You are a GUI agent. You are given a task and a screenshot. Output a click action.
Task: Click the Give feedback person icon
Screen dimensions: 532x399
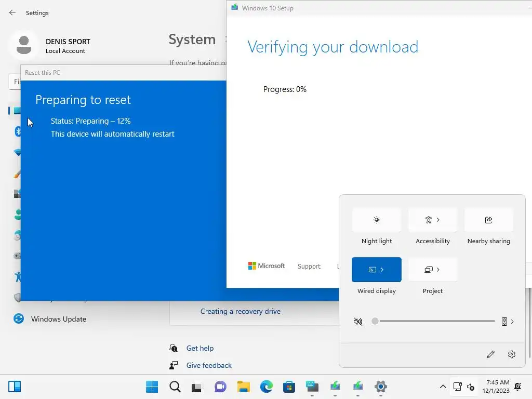[x=174, y=365]
